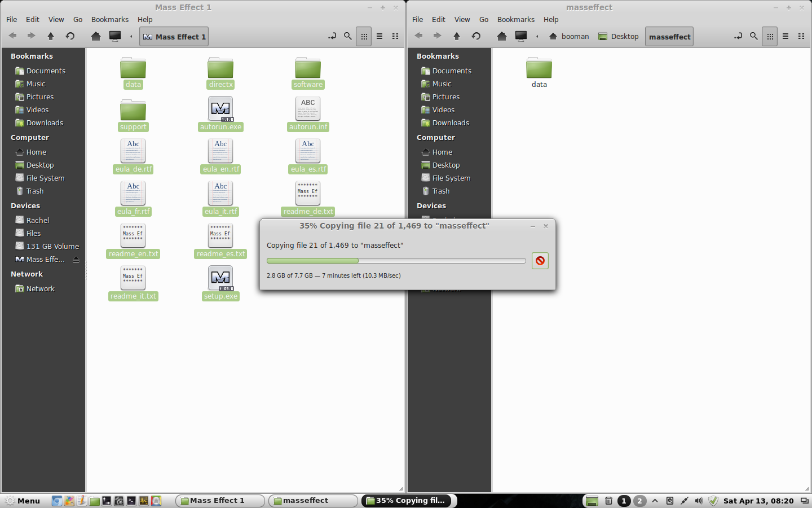Switch to workspace 2 in panel
This screenshot has width=812, height=508.
coord(639,501)
